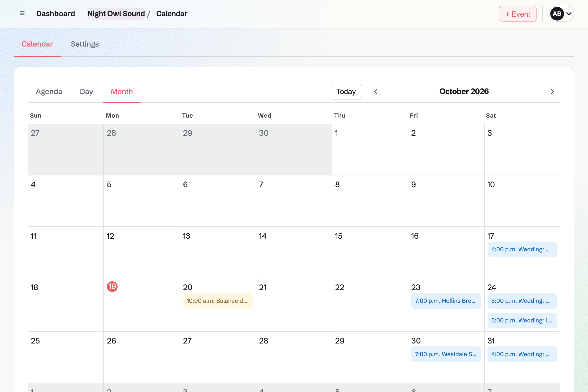
Task: Click the + Event button
Action: point(517,14)
